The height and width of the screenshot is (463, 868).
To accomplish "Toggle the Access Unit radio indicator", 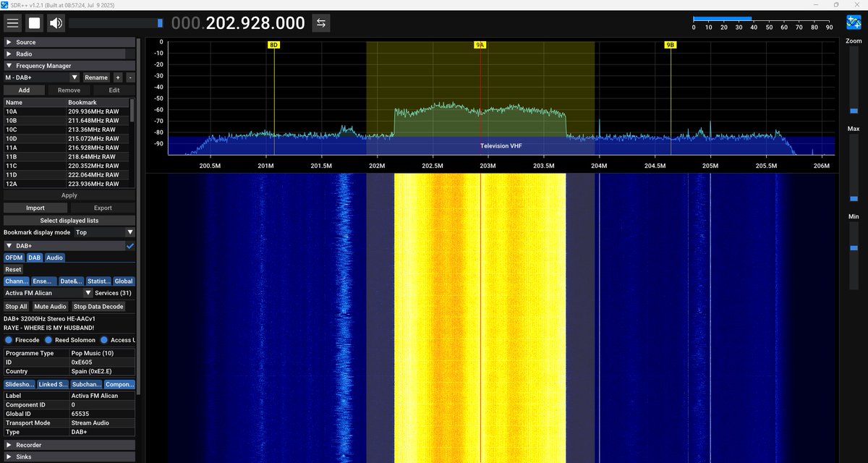I will (x=104, y=340).
